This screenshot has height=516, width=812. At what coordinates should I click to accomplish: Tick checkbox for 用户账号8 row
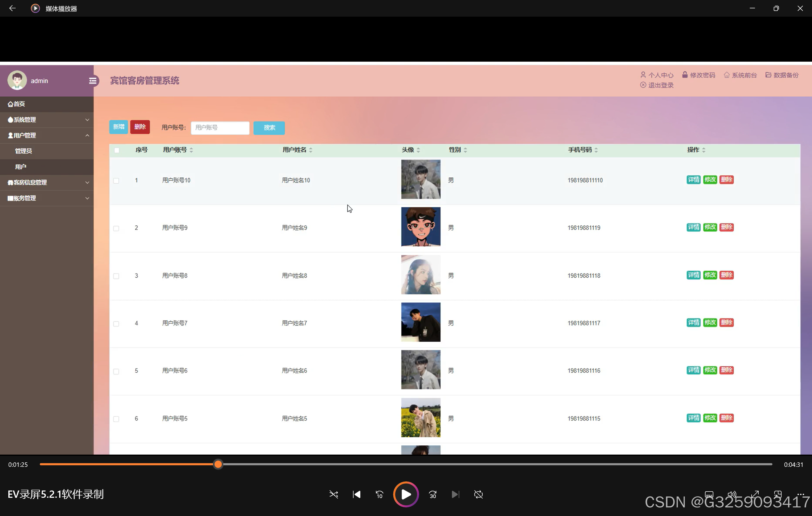pyautogui.click(x=116, y=276)
